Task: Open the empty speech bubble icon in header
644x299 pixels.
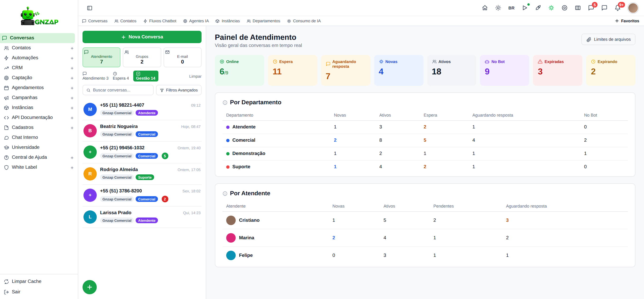Action: (604, 8)
